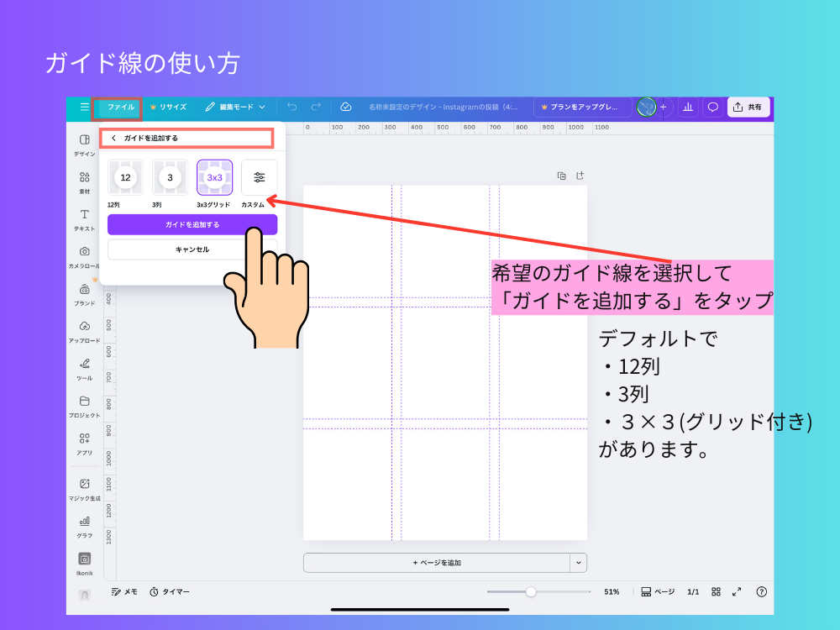
Task: Select the 3列 guide layout
Action: coord(169,177)
